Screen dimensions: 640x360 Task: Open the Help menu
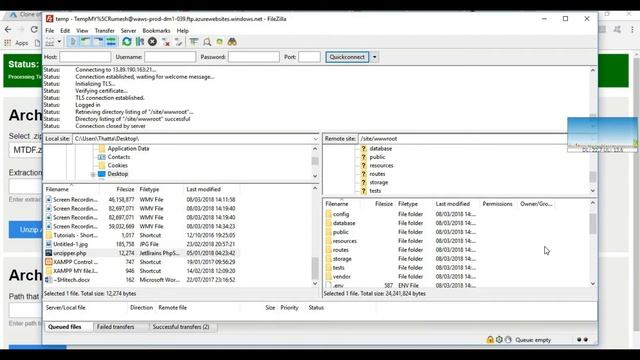click(182, 31)
